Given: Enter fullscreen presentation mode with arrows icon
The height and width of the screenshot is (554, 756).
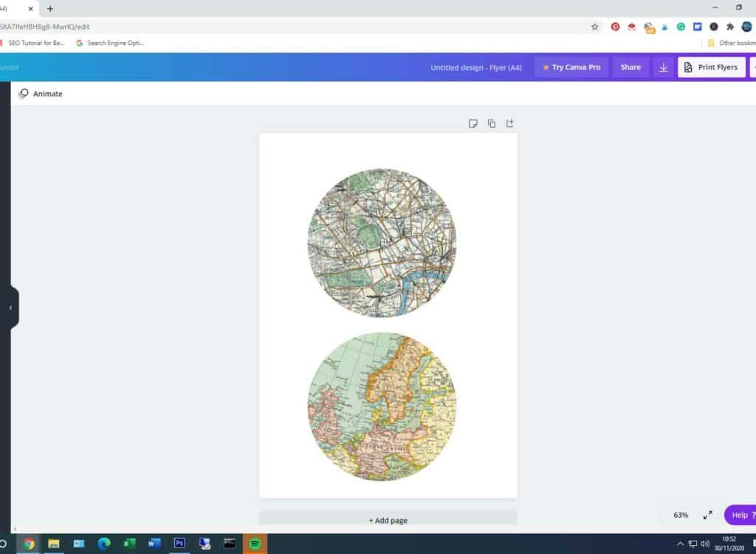Looking at the screenshot, I should 707,515.
